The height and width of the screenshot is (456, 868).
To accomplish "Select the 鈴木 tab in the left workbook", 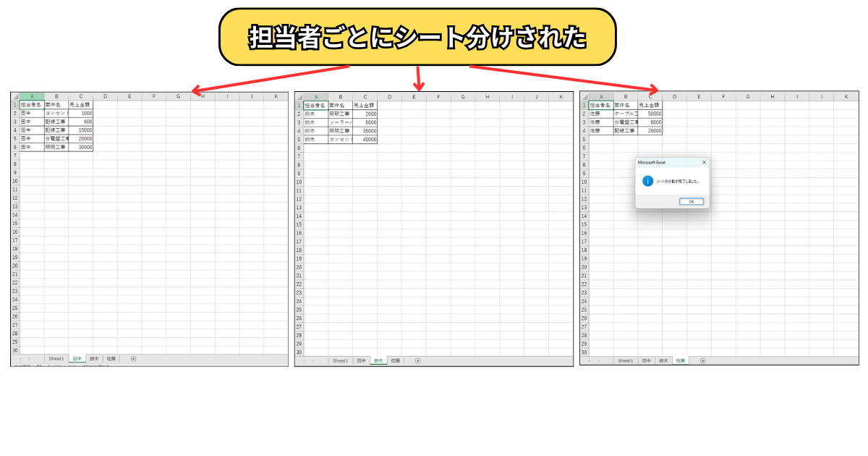I will (x=95, y=357).
